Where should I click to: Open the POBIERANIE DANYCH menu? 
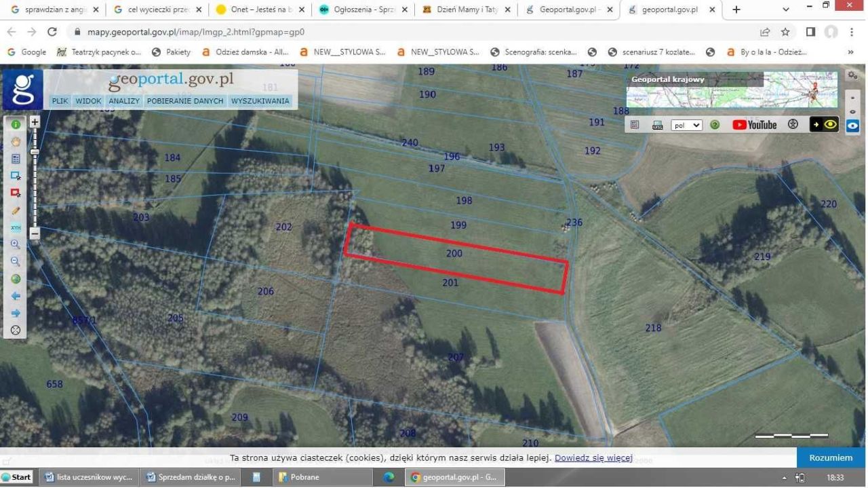tap(185, 101)
